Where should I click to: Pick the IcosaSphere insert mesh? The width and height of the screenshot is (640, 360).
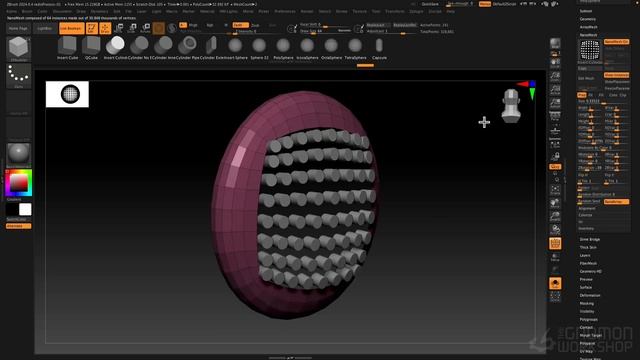[x=307, y=48]
